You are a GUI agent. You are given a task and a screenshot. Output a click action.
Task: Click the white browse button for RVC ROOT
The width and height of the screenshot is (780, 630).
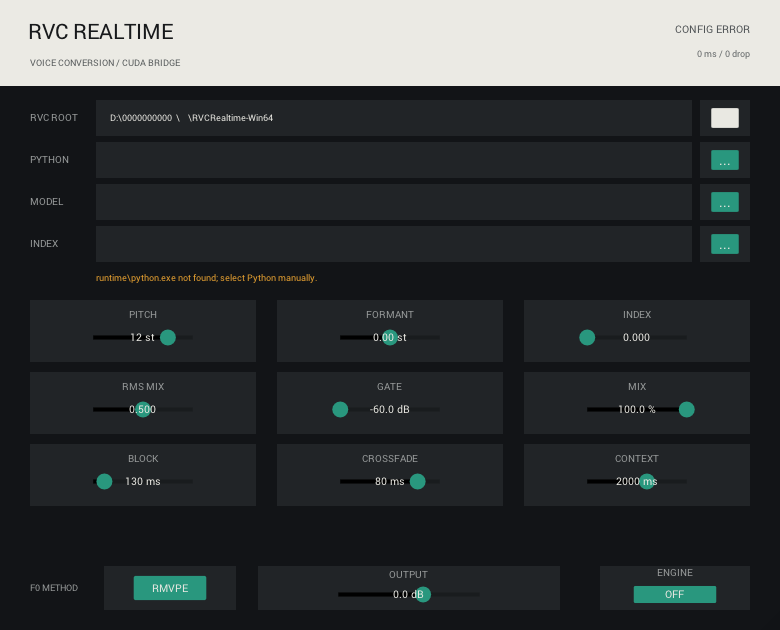coord(725,118)
